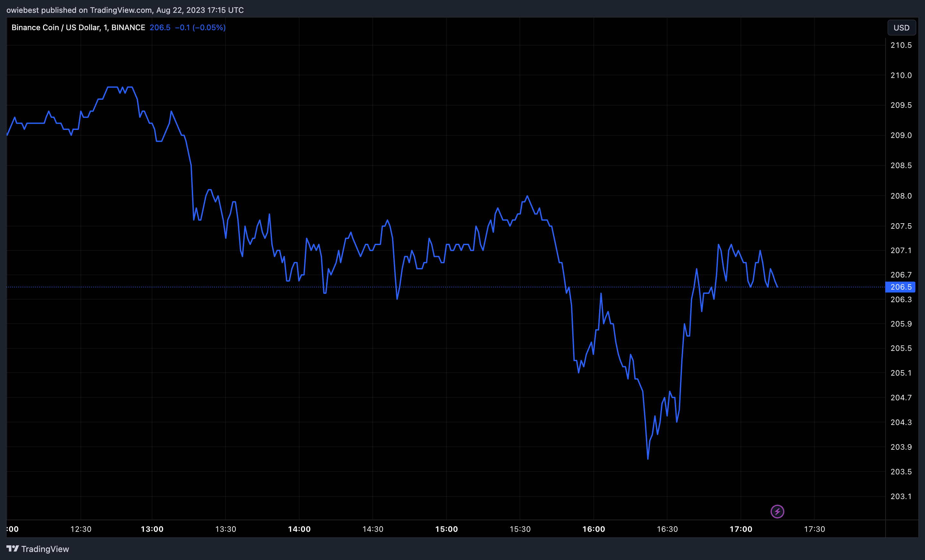Click the 14:00 time axis label
925x560 pixels.
tap(299, 529)
